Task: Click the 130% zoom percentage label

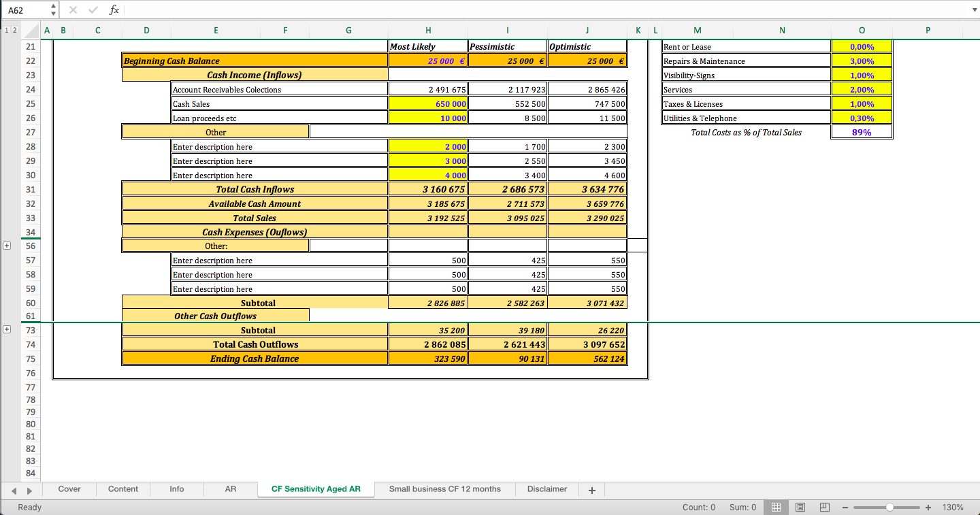Action: point(951,507)
